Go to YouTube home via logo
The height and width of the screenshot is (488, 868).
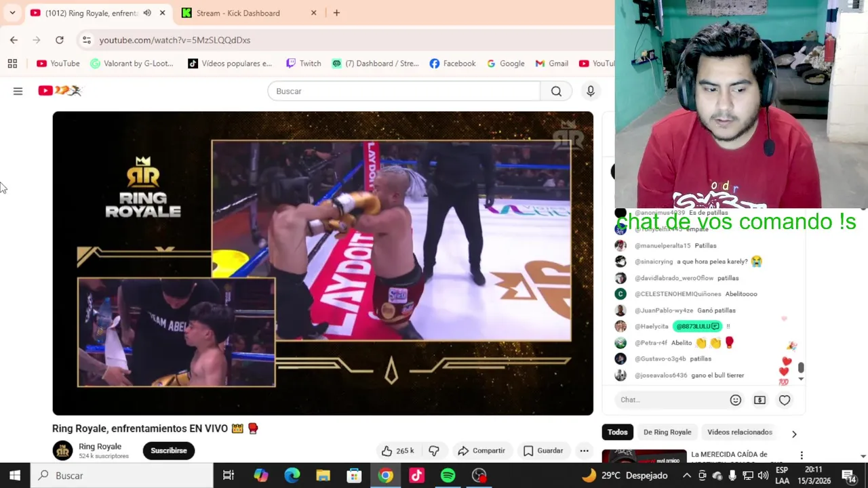click(x=60, y=91)
